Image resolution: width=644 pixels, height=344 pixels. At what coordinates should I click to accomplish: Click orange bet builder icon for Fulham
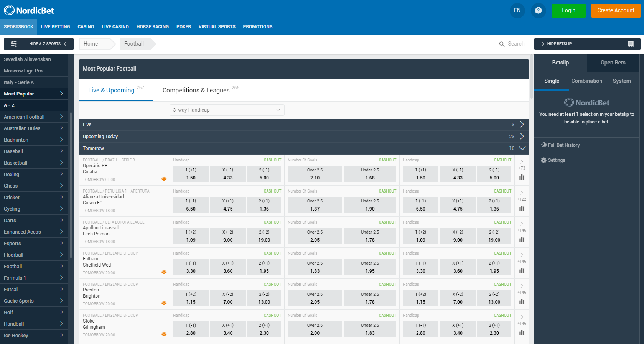(164, 272)
